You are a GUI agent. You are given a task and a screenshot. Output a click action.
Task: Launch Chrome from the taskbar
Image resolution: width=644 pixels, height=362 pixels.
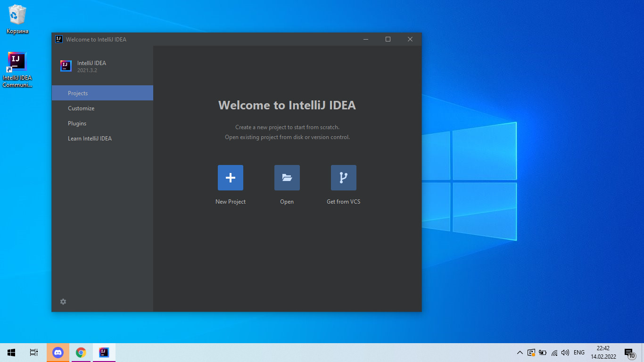point(81,352)
